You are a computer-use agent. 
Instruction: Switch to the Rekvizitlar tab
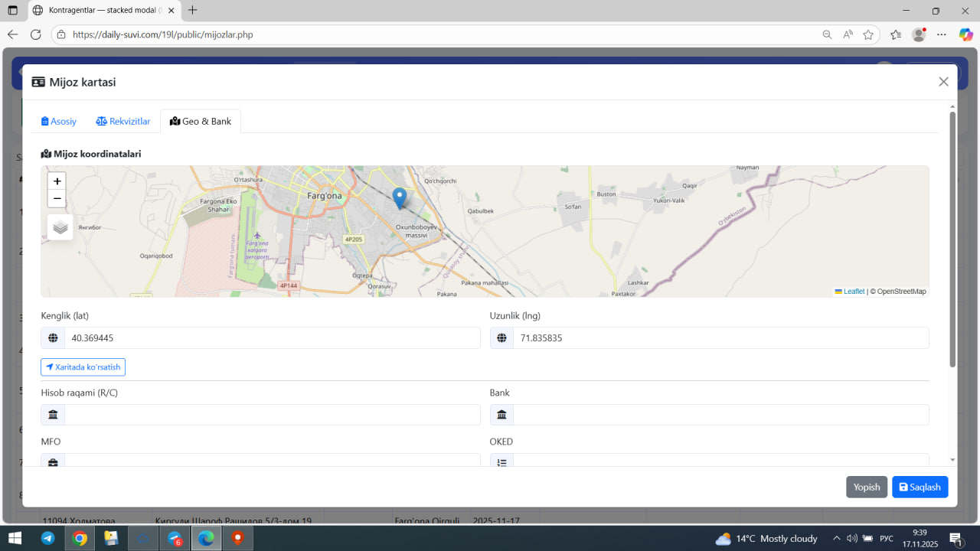click(x=123, y=121)
